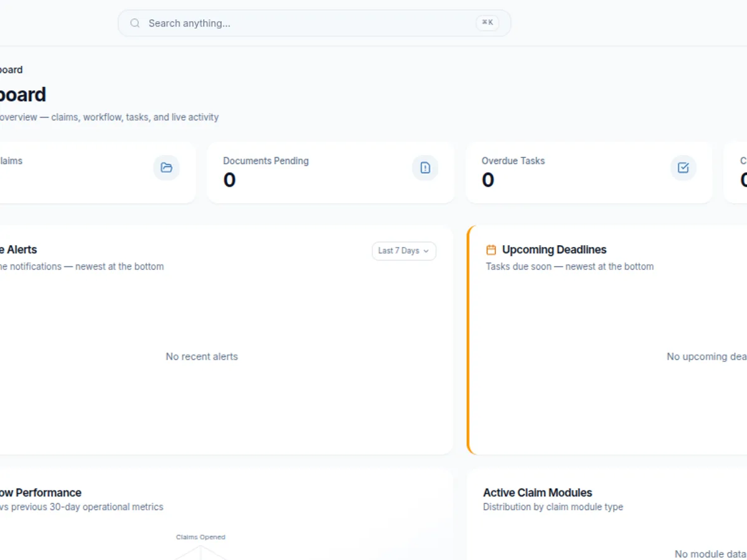
Task: Click the 'Active Claim Modules' heading
Action: tap(538, 492)
